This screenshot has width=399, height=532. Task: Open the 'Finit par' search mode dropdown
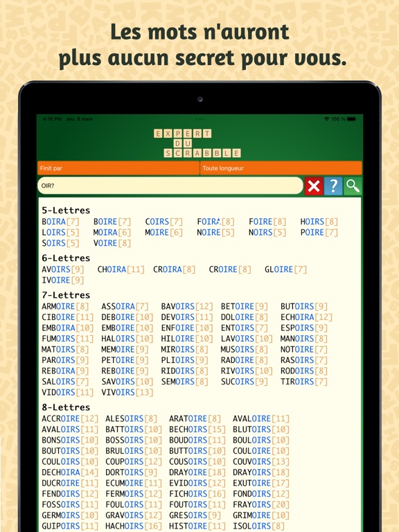pyautogui.click(x=118, y=168)
